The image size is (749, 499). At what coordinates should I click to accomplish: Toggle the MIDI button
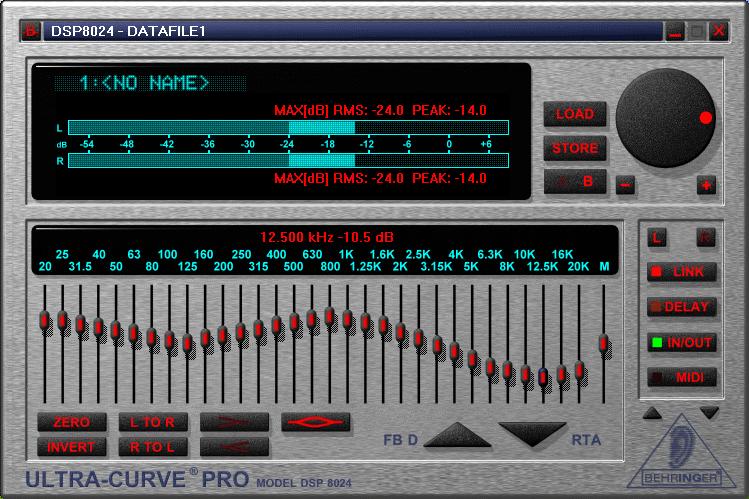click(x=682, y=377)
